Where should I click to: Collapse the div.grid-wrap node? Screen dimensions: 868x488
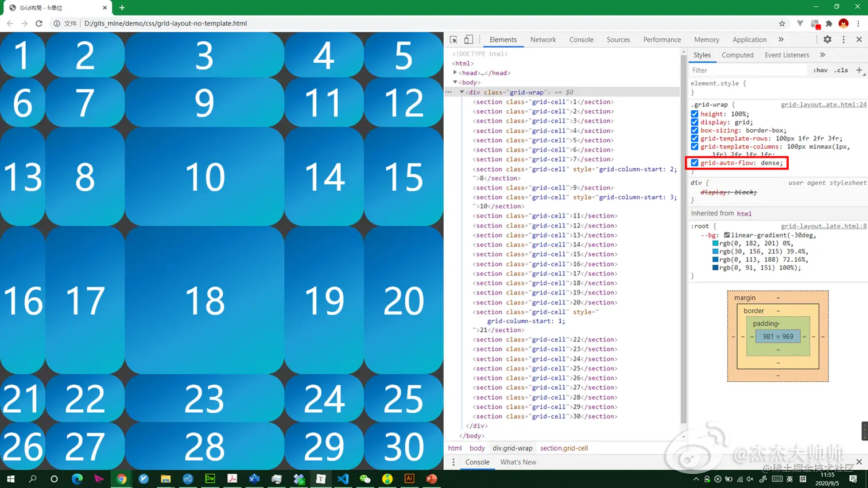tap(462, 92)
